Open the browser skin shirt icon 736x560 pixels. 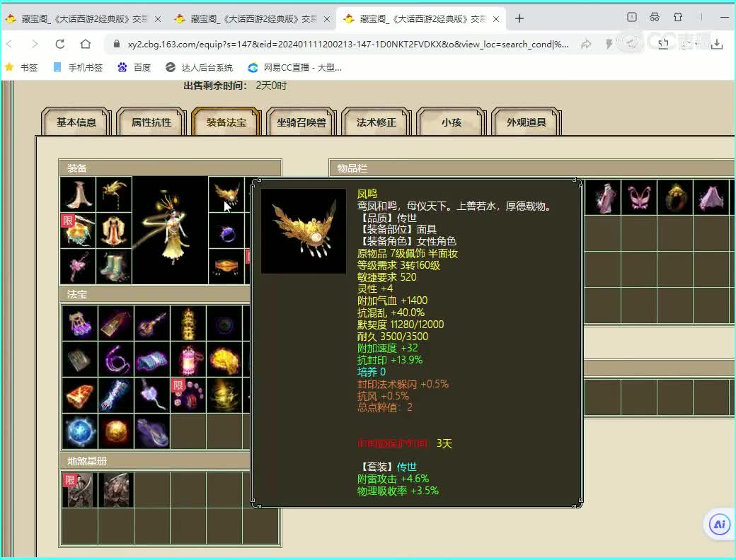pyautogui.click(x=678, y=18)
